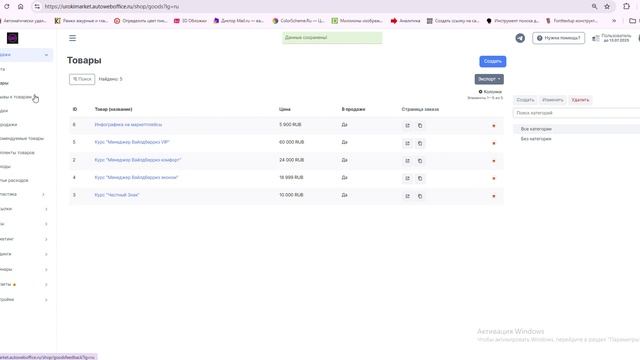This screenshot has height=360, width=640.
Task: Open the Пользователь account info in header
Action: click(611, 38)
